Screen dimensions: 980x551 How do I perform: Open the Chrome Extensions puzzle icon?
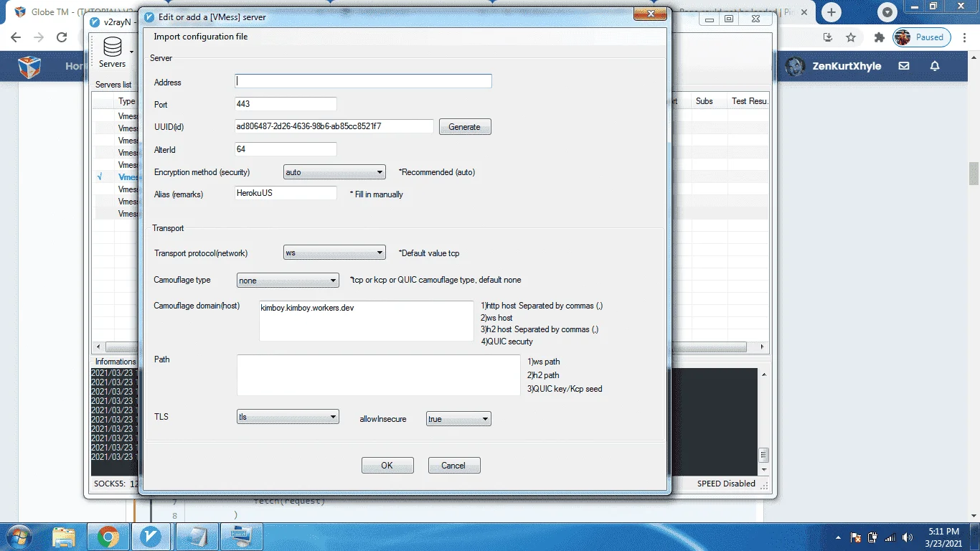coord(880,37)
